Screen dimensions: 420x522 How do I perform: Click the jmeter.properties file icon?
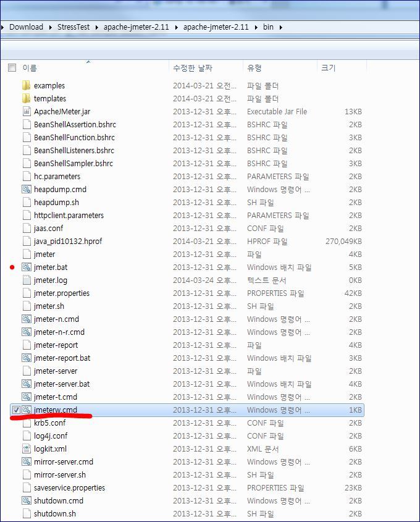[27, 293]
